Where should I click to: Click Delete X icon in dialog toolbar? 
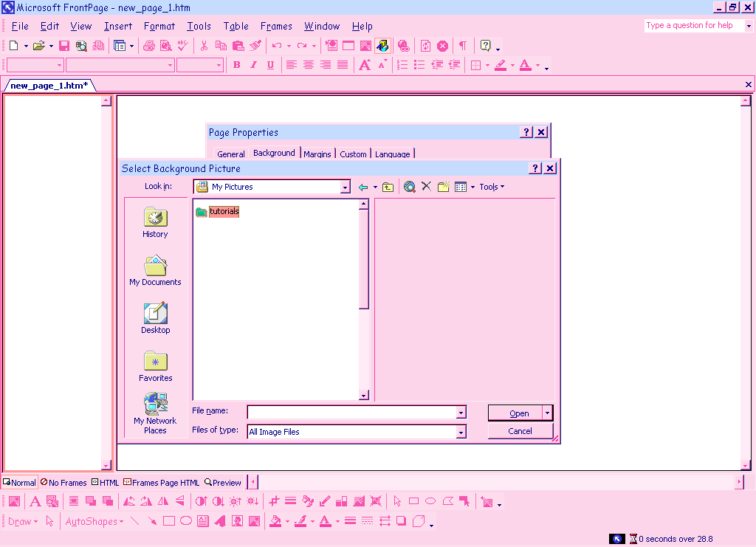point(426,187)
